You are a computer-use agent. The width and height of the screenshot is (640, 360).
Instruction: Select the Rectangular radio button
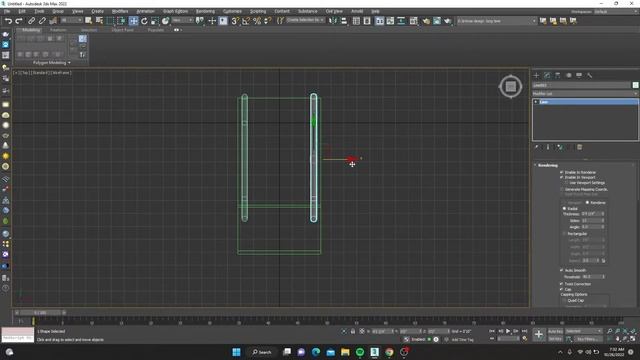(x=564, y=234)
